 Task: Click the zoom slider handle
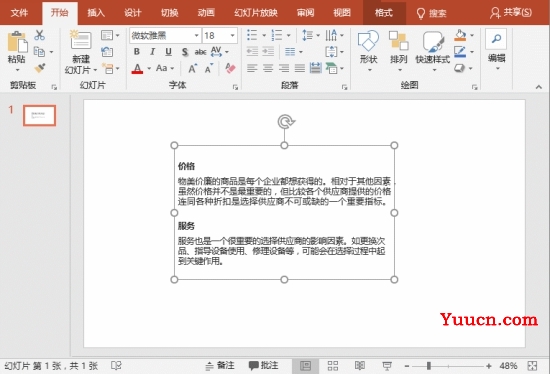pyautogui.click(x=428, y=366)
